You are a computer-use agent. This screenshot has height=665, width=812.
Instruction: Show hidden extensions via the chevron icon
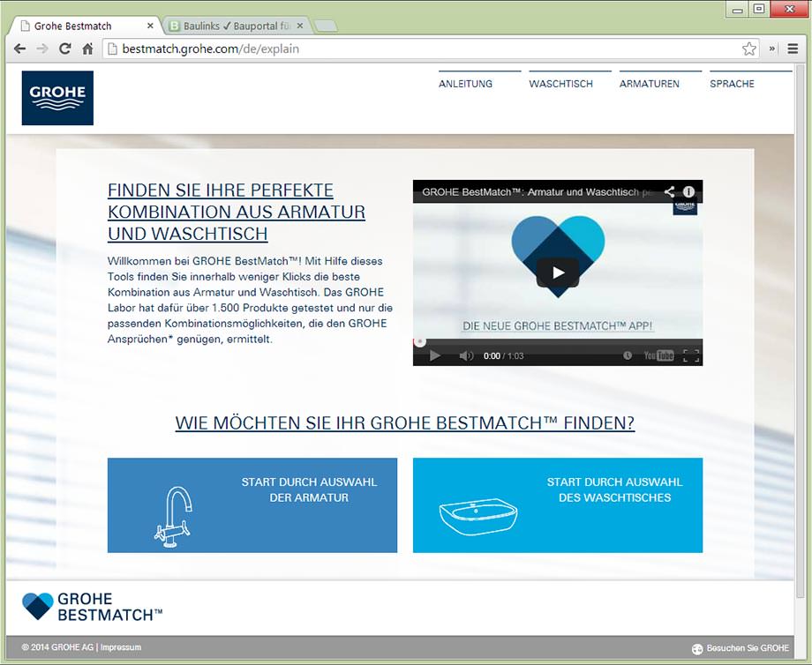click(x=772, y=49)
